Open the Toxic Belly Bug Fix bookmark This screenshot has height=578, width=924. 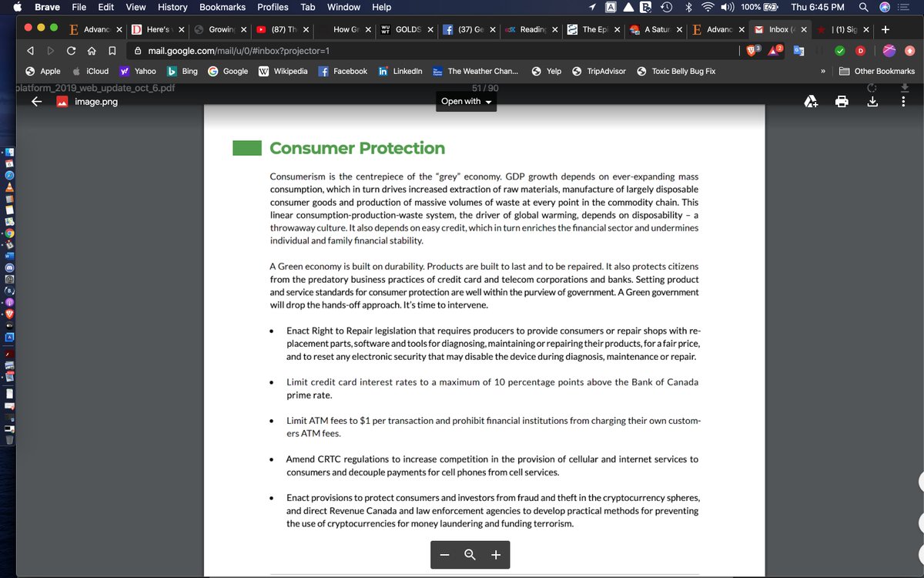[x=676, y=71]
